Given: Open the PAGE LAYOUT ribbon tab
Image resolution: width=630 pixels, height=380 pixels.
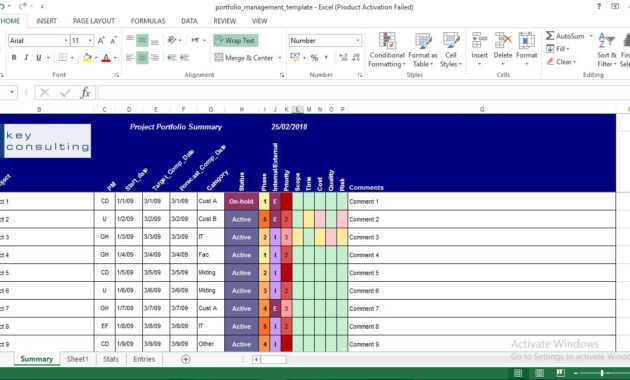Looking at the screenshot, I should (x=94, y=21).
